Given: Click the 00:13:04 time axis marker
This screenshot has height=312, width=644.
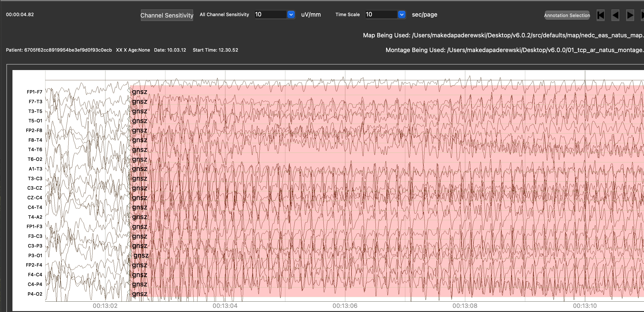Looking at the screenshot, I should coord(225,306).
